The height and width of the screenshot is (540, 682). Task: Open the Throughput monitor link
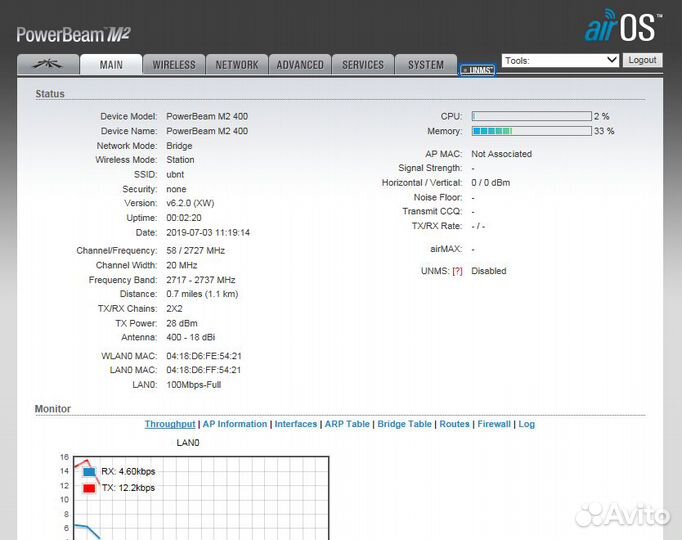tap(170, 424)
